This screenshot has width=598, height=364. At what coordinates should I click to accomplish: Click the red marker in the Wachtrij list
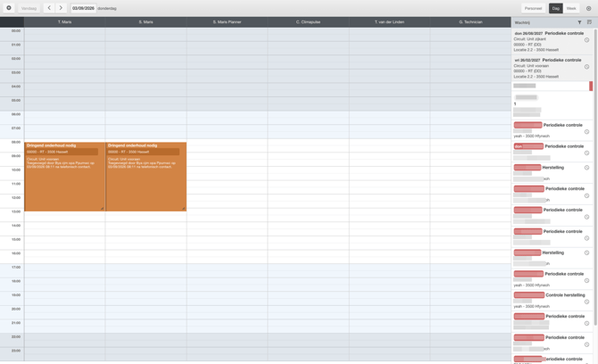(x=591, y=87)
